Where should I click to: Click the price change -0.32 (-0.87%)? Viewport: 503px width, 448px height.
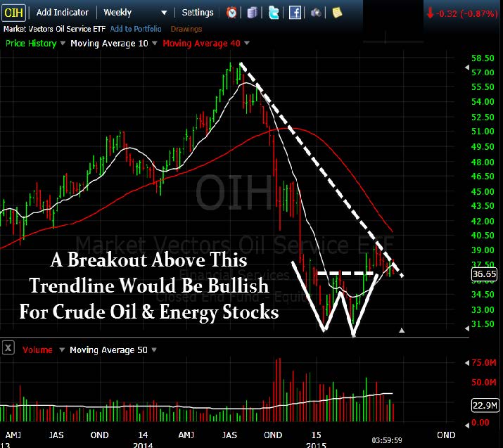click(x=462, y=13)
